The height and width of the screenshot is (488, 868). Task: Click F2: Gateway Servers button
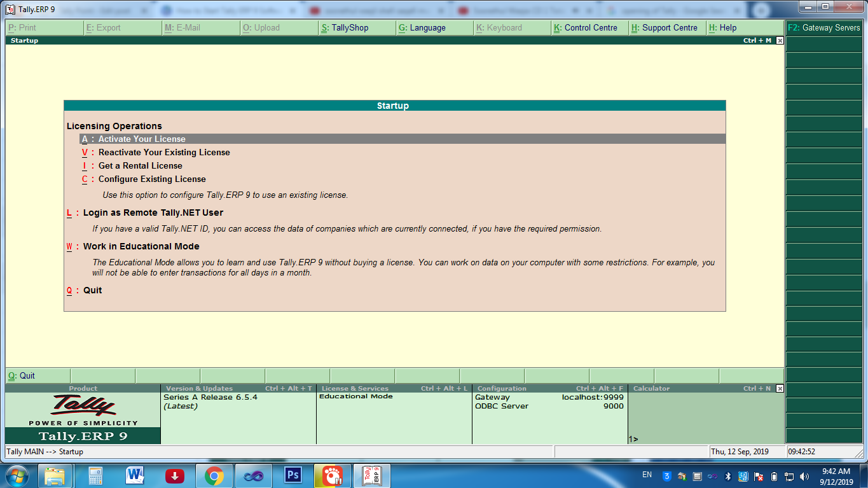(823, 28)
